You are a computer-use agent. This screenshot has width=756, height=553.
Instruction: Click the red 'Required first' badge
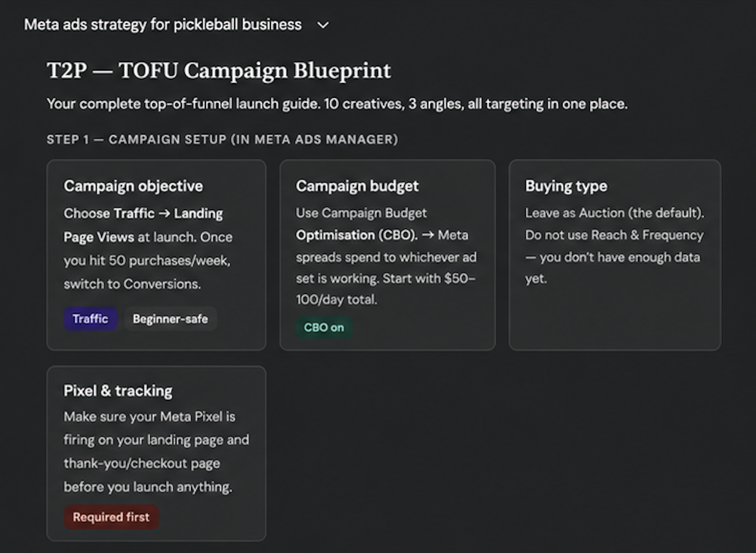pos(111,517)
